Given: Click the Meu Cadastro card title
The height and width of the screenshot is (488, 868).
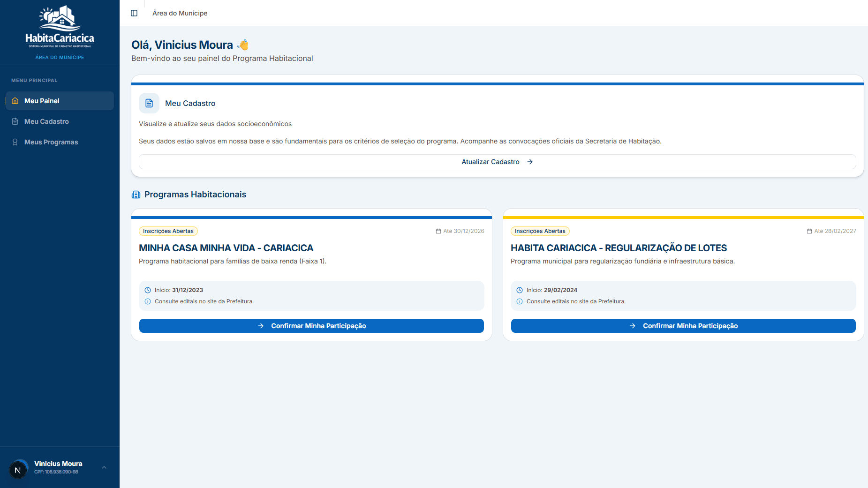Looking at the screenshot, I should (190, 103).
